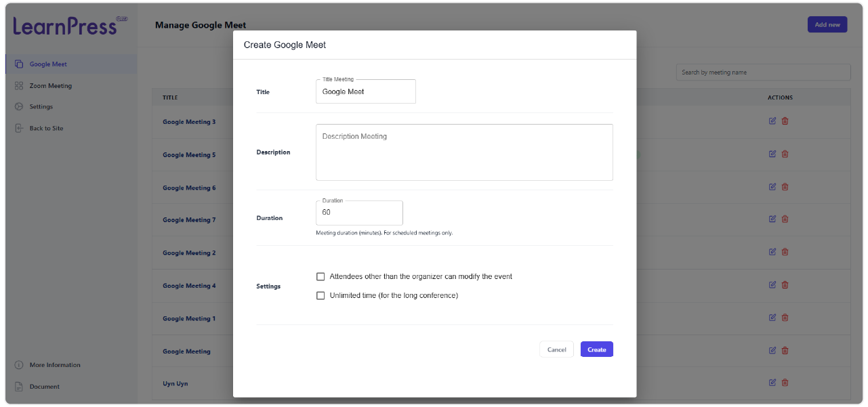
Task: Open Google Meet sidebar menu item
Action: pos(48,64)
